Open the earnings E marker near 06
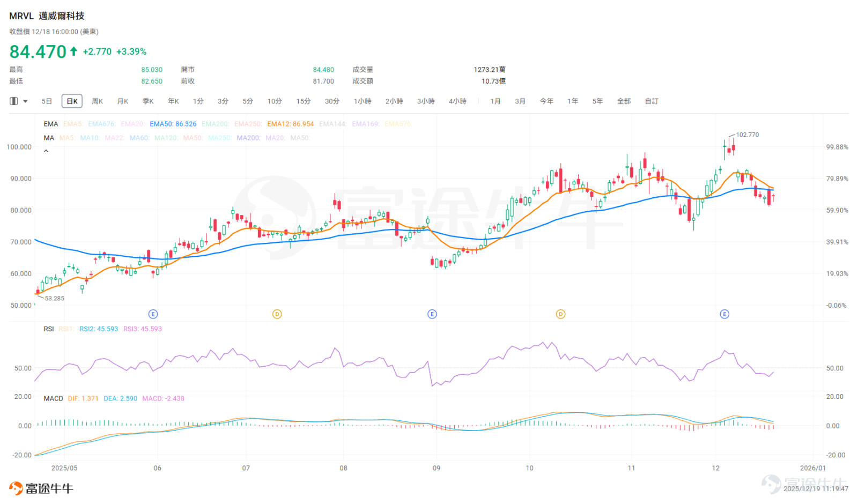858x504 pixels. pyautogui.click(x=153, y=314)
